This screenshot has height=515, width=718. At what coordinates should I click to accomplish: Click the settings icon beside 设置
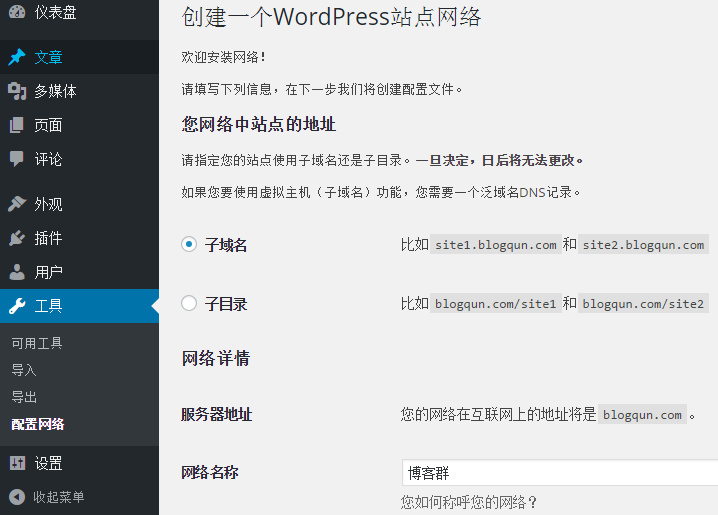pos(17,463)
